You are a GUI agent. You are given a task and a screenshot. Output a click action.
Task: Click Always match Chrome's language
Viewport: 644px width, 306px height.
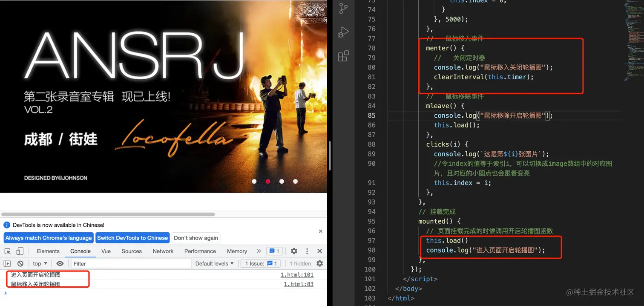(49, 238)
